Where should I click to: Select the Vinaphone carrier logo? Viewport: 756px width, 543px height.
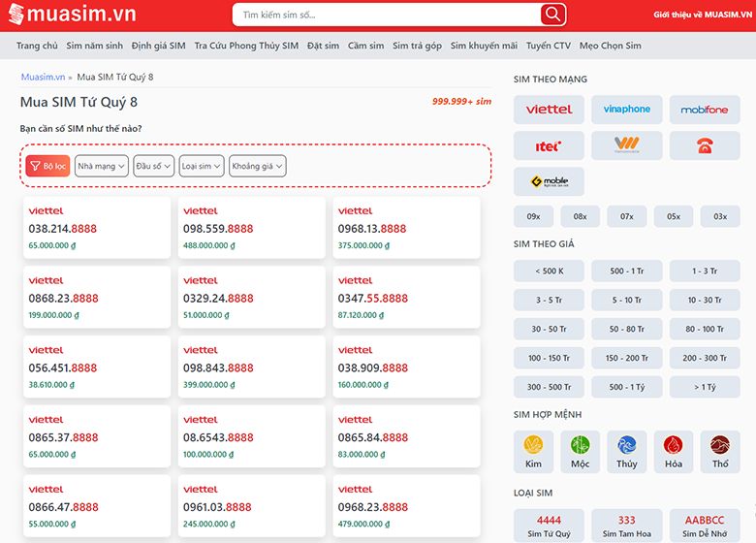point(626,110)
